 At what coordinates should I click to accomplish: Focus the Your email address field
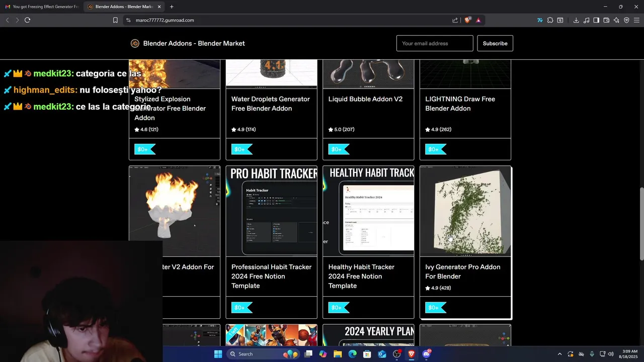[x=435, y=43]
